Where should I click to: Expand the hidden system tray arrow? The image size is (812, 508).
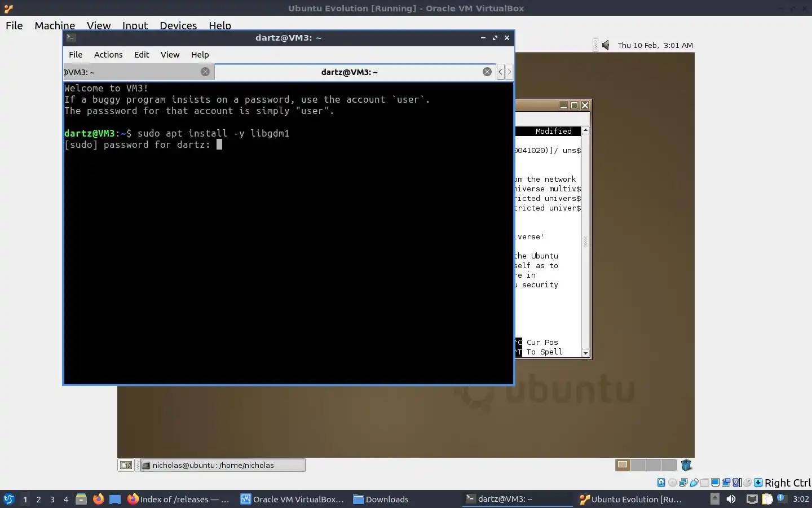point(715,499)
